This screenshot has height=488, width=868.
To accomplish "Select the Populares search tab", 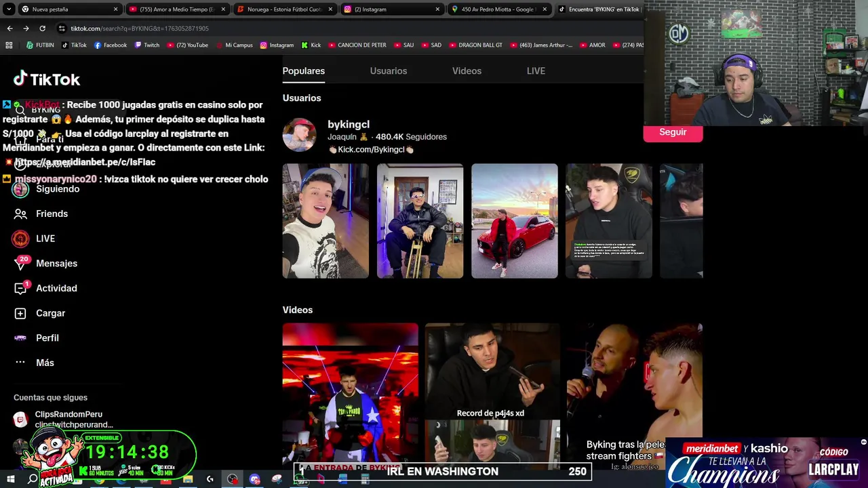I will [304, 71].
